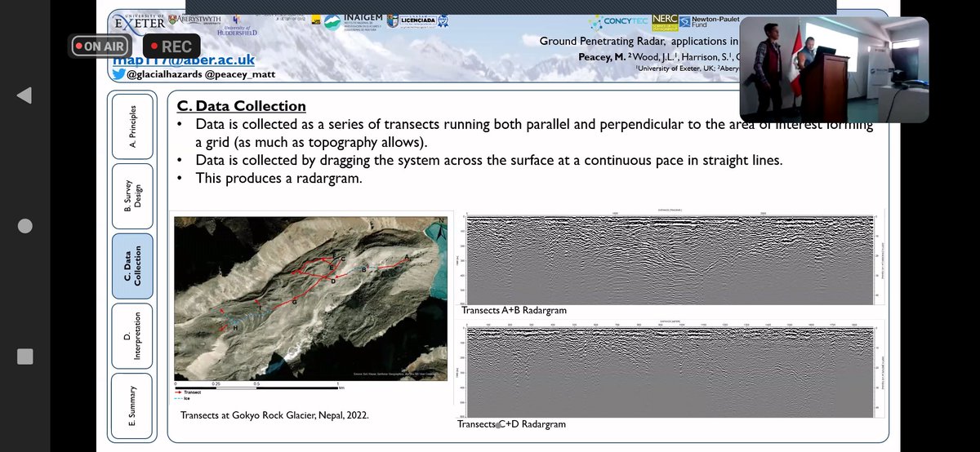Click 'Transects at Gokyo Rock Glacier, Nepal, 2022.' caption

(274, 415)
